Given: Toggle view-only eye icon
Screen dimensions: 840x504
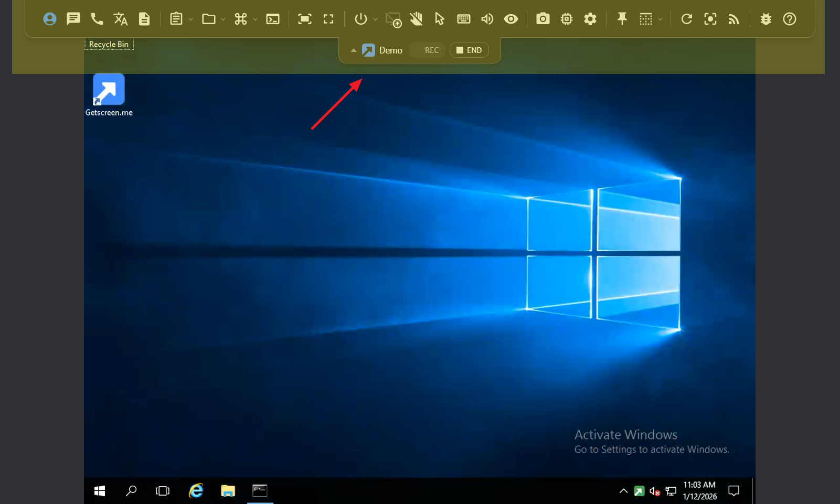Looking at the screenshot, I should click(511, 19).
